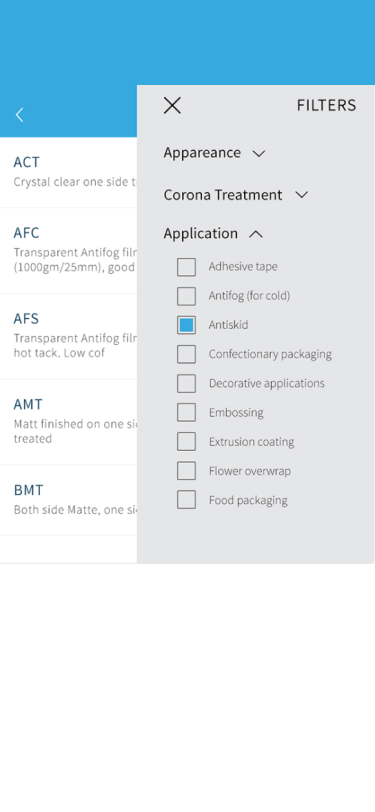Select the BMT both side Matte item
The height and width of the screenshot is (812, 375).
(x=68, y=500)
